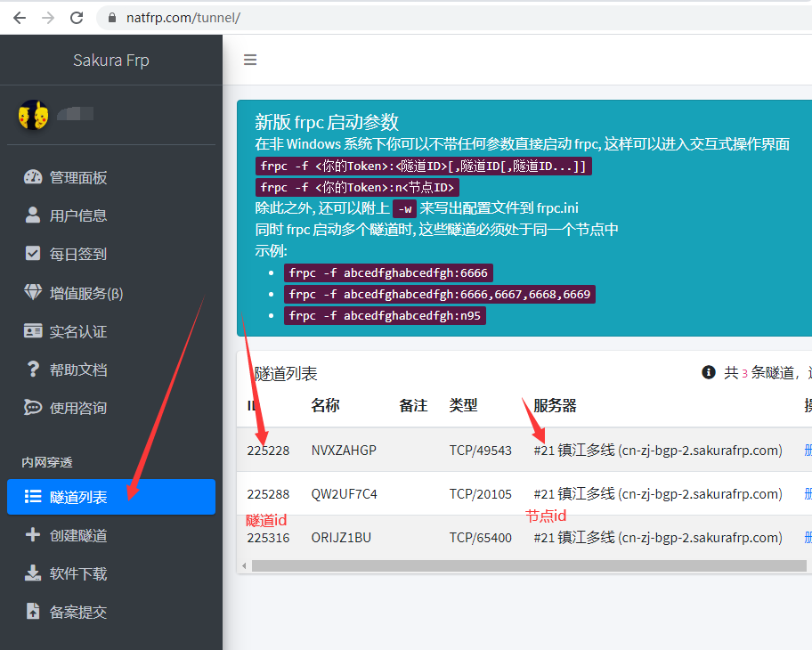Click the browser back arrow button
The height and width of the screenshot is (650, 812).
click(19, 18)
